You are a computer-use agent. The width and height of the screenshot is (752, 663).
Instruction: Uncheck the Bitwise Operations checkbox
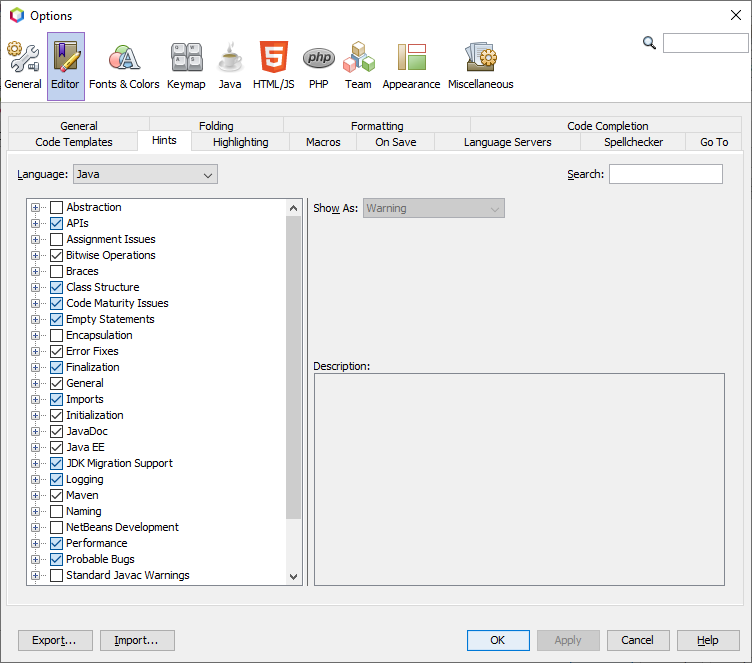pos(56,256)
